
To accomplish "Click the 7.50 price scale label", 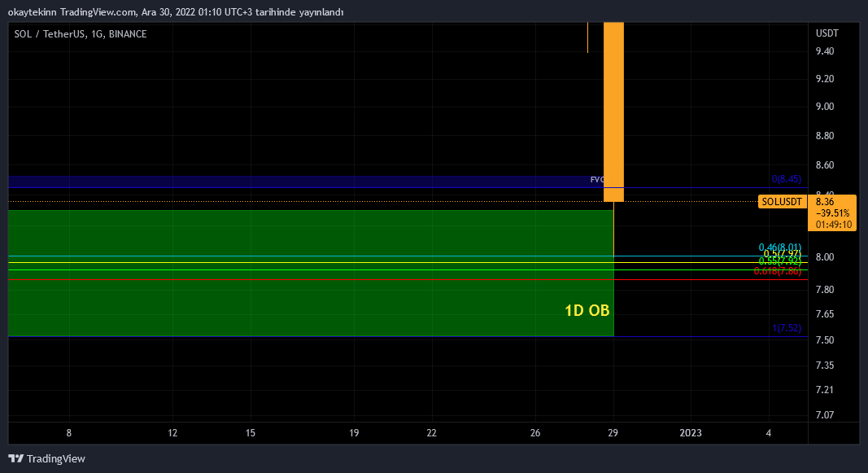I will 825,340.
